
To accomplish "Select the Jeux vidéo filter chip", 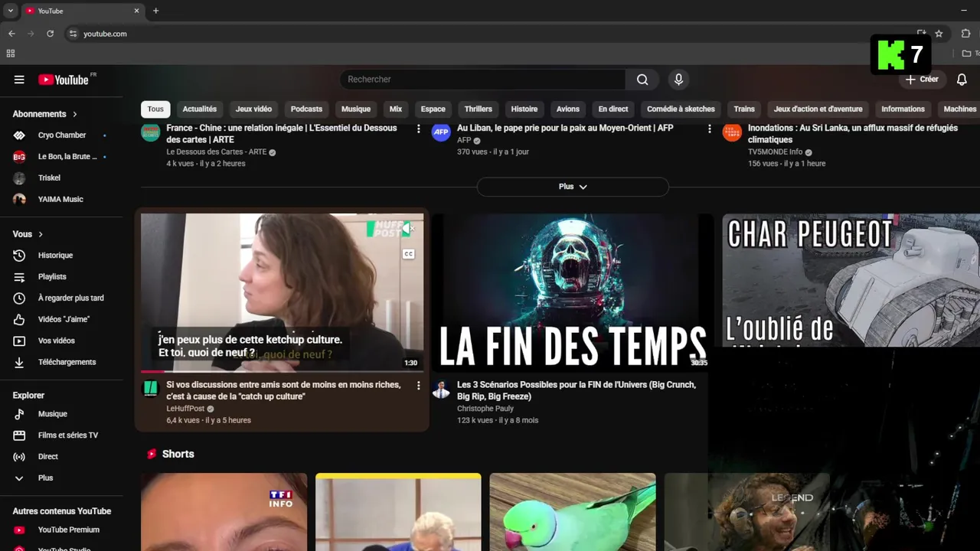I will tap(253, 109).
